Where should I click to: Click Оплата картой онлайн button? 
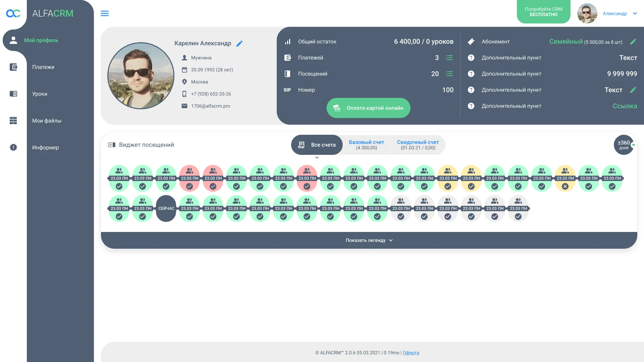(x=368, y=108)
